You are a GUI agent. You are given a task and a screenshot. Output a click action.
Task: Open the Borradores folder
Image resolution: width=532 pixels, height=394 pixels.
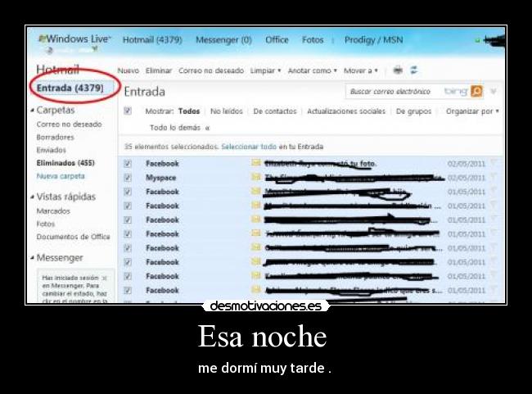tap(55, 138)
